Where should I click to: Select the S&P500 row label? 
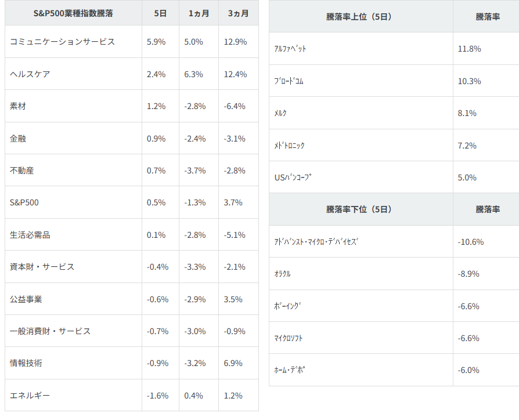click(x=24, y=203)
